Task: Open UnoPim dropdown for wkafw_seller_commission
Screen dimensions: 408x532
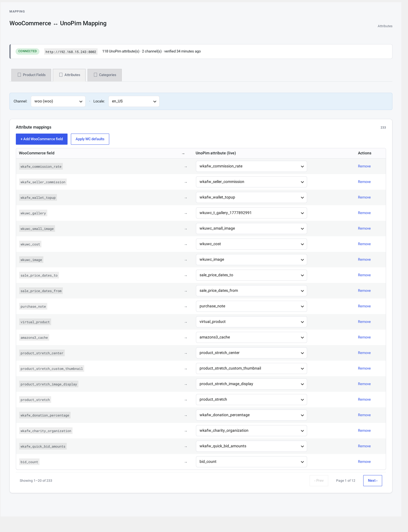Action: 251,182
